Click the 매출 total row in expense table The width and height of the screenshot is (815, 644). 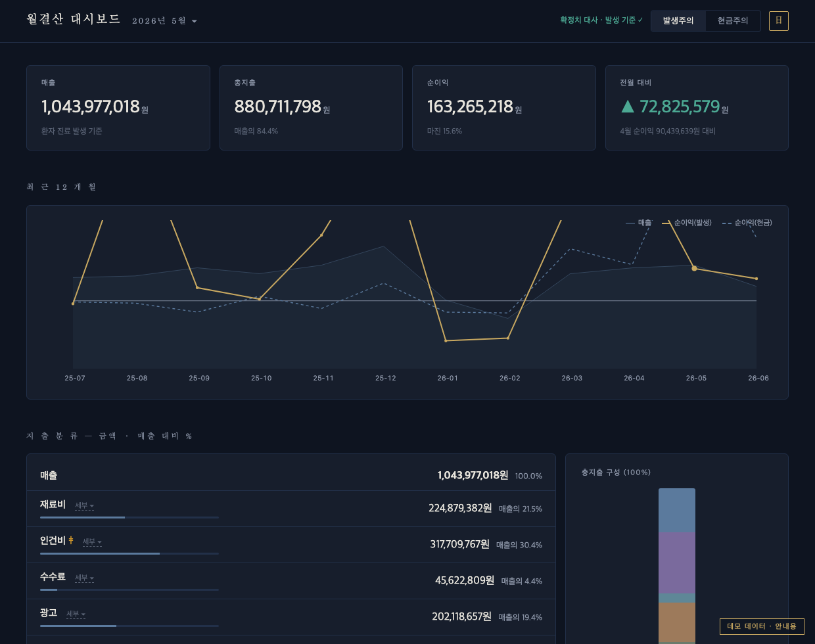291,475
